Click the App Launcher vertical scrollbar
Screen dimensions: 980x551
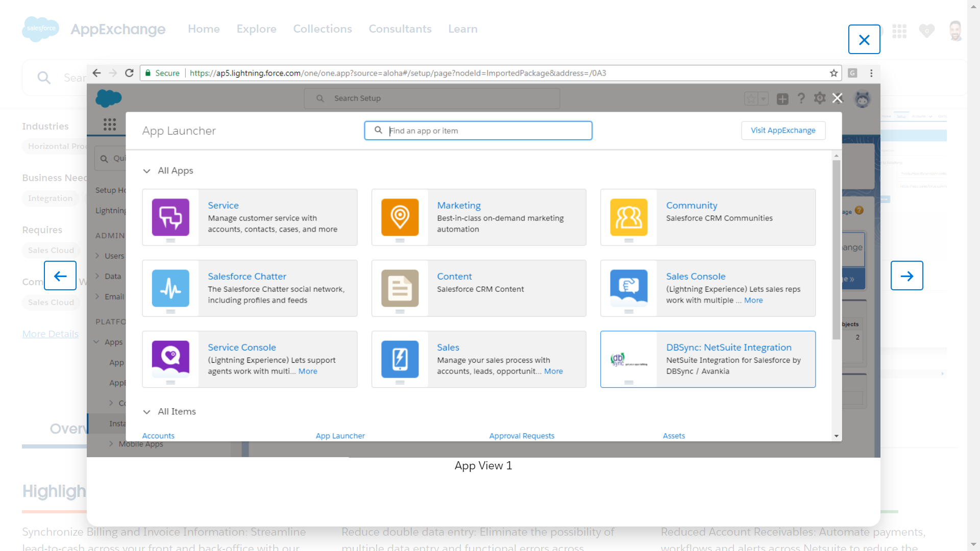(x=836, y=250)
